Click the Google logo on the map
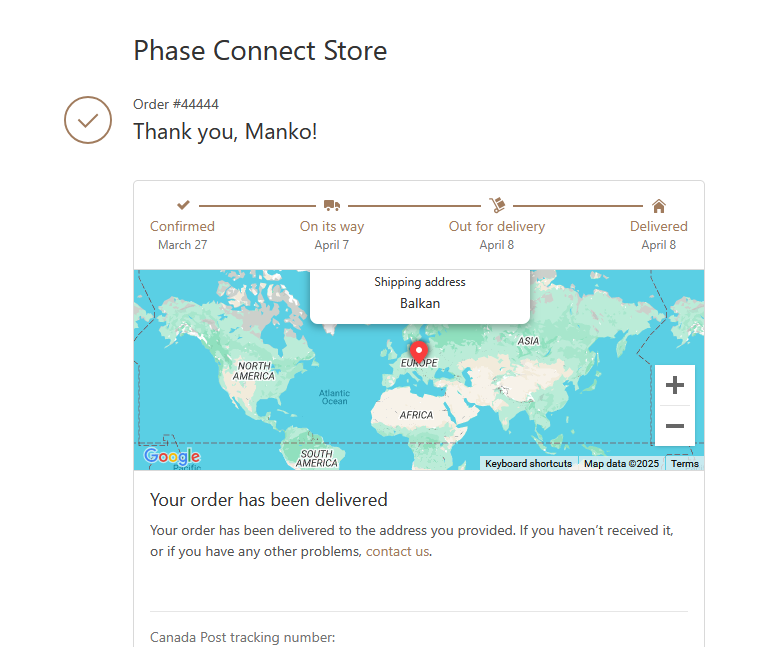This screenshot has height=647, width=757. pos(172,456)
